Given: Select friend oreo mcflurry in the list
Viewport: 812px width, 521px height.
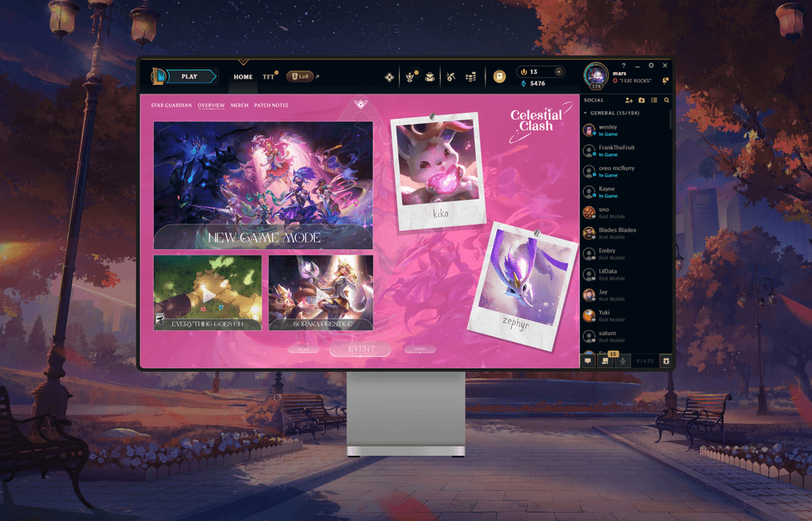Looking at the screenshot, I should (625, 171).
